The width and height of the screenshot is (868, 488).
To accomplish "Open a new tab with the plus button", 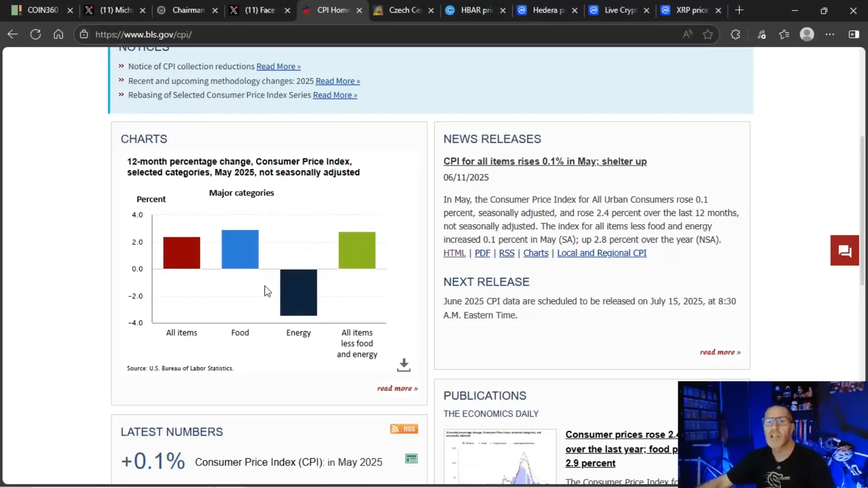I will [x=739, y=10].
